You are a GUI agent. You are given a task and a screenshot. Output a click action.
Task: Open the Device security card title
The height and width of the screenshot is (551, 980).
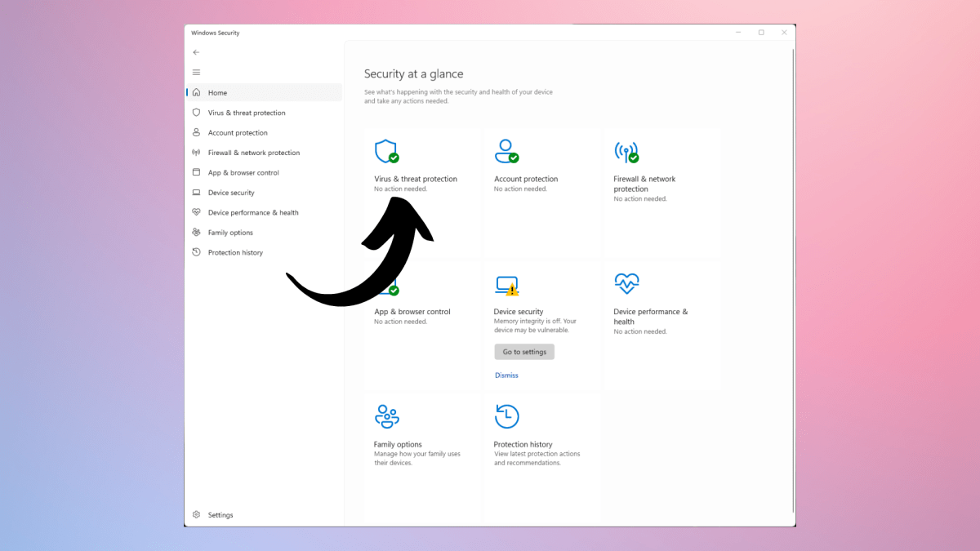click(x=519, y=312)
